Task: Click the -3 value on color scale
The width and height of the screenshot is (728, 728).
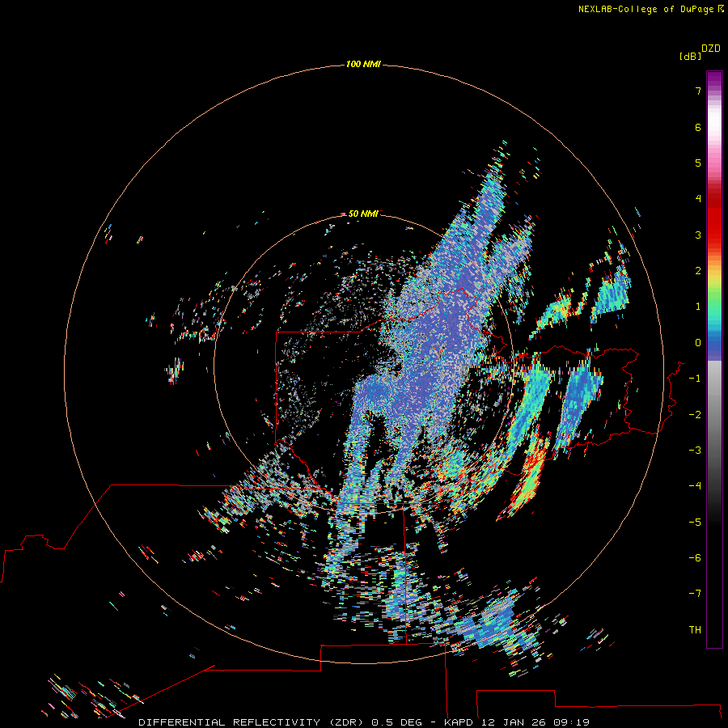Action: point(695,451)
